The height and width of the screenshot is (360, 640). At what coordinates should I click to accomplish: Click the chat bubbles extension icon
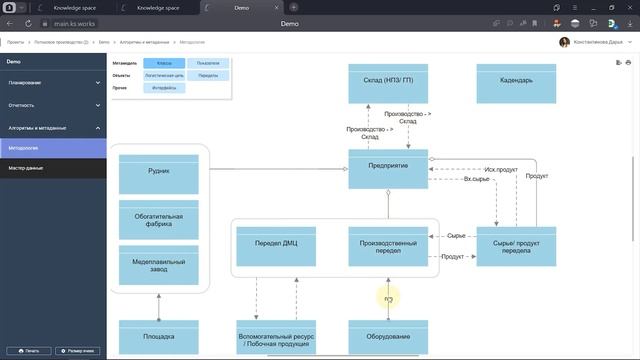[x=593, y=24]
